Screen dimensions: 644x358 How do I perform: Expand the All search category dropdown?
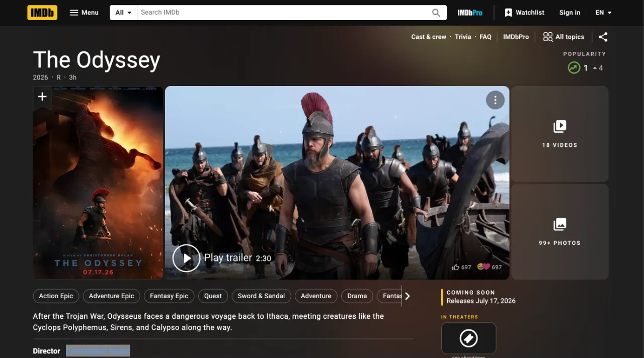tap(123, 13)
